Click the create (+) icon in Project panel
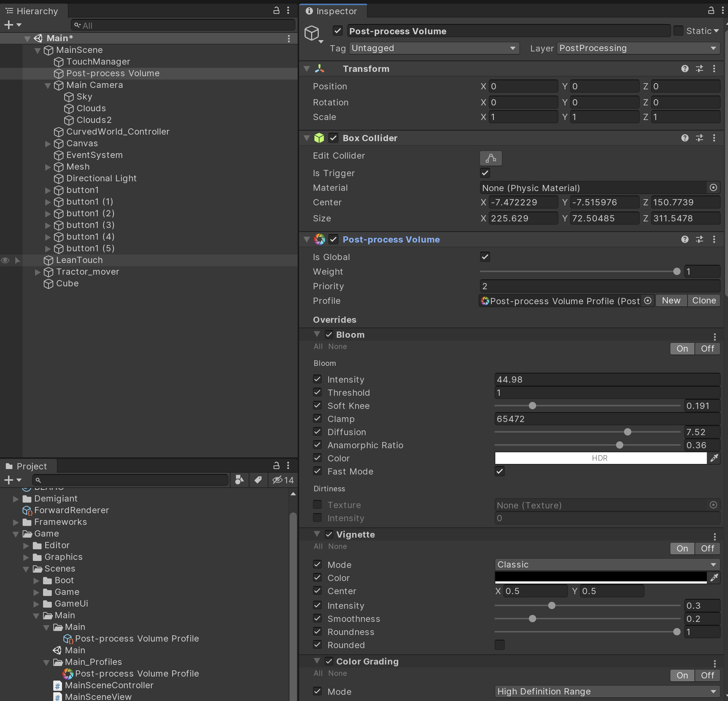This screenshot has width=728, height=701. [8, 480]
